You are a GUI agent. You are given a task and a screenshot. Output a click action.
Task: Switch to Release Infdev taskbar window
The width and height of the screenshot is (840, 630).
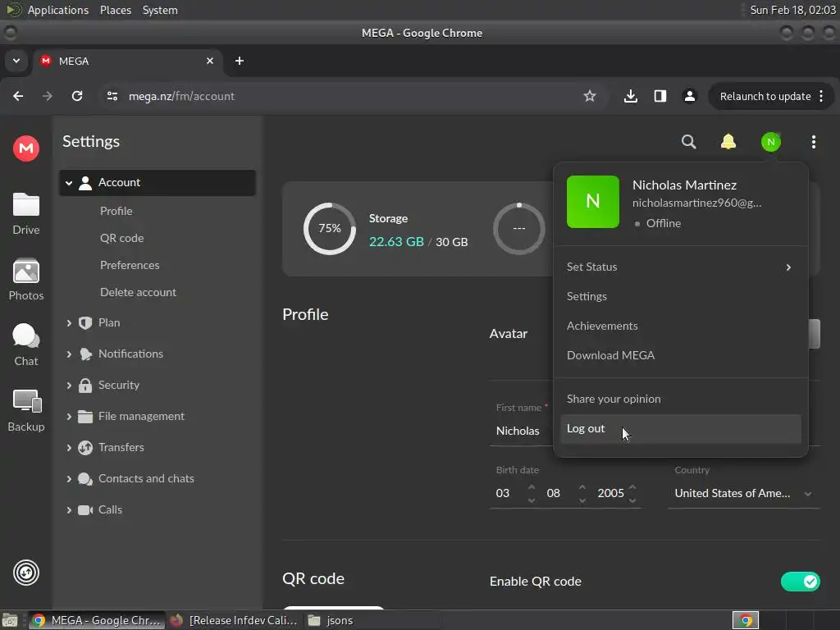[234, 620]
